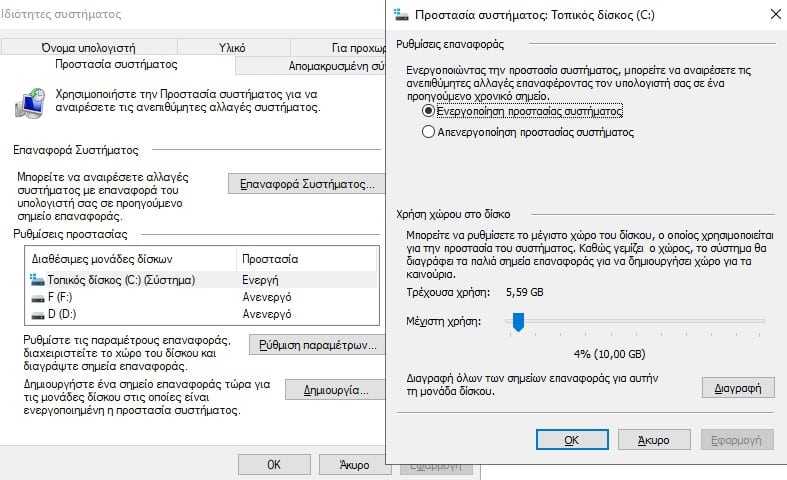
Task: Switch to Προστασία συστήματος tab
Action: 116,64
